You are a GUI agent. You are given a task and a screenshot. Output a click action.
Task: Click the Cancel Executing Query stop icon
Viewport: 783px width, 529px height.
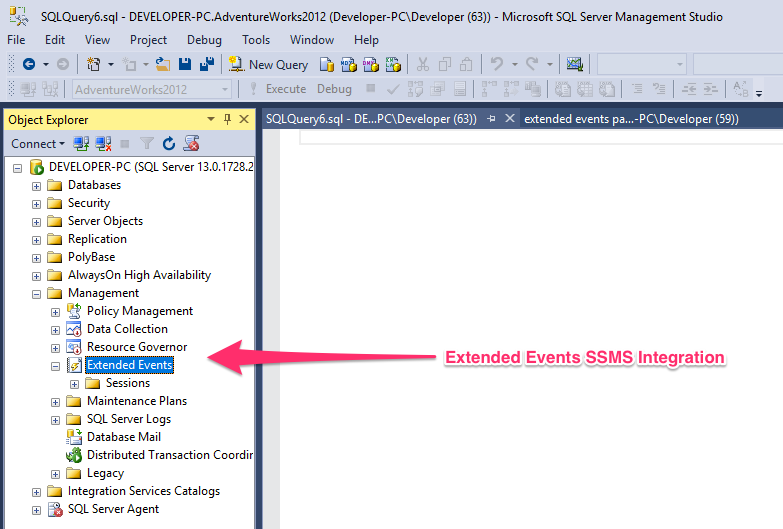[371, 88]
